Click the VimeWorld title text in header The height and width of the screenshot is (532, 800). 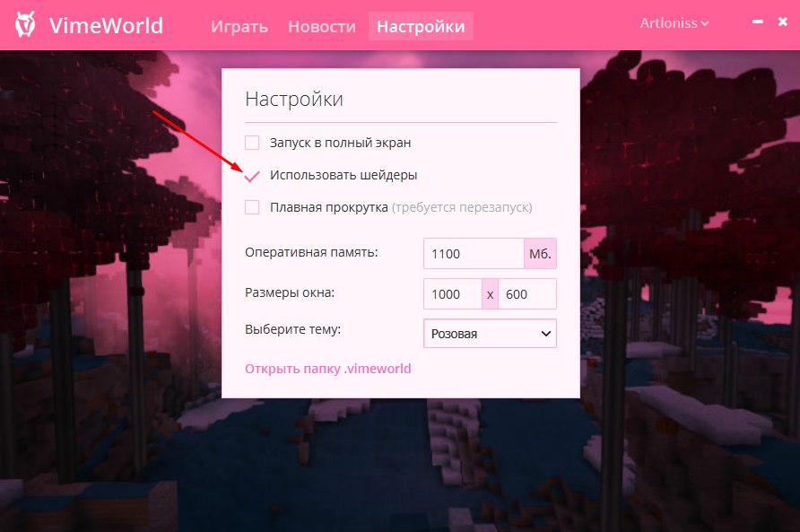[x=106, y=25]
